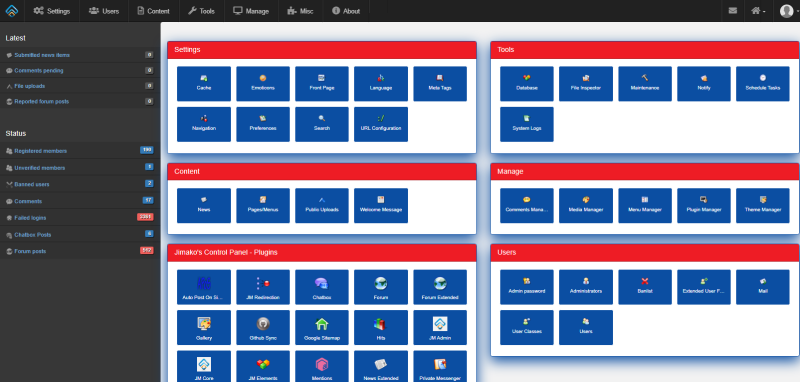Open the Users tile
800x382 pixels.
(586, 327)
